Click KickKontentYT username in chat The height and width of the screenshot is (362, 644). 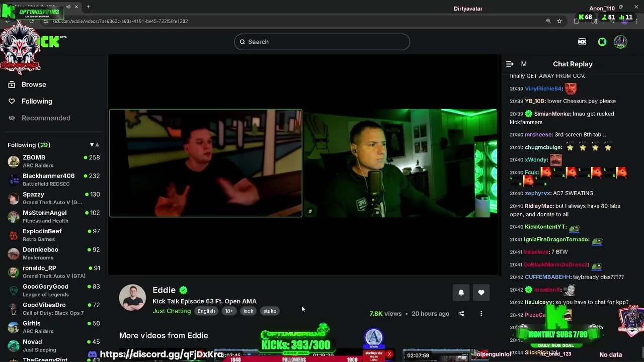tap(545, 227)
